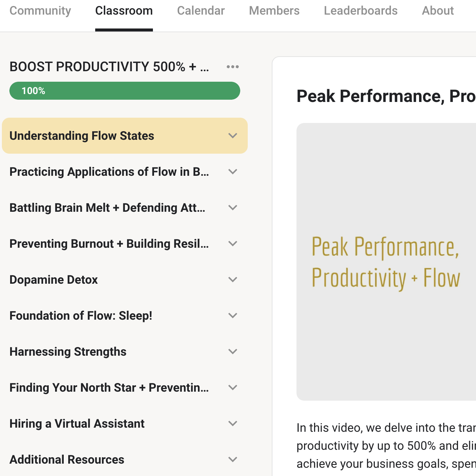The height and width of the screenshot is (476, 476).
Task: Open the three-dot course options menu
Action: 232,67
